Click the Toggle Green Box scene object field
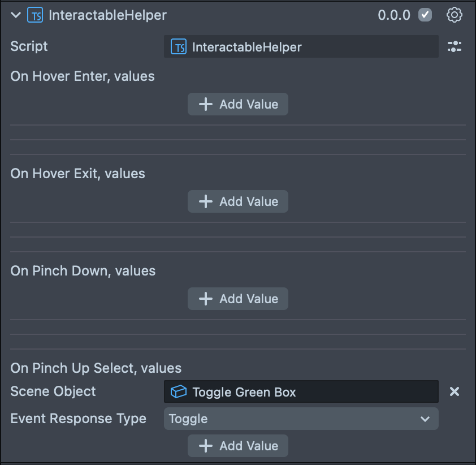Viewport: 476px width, 465px height. [x=301, y=392]
